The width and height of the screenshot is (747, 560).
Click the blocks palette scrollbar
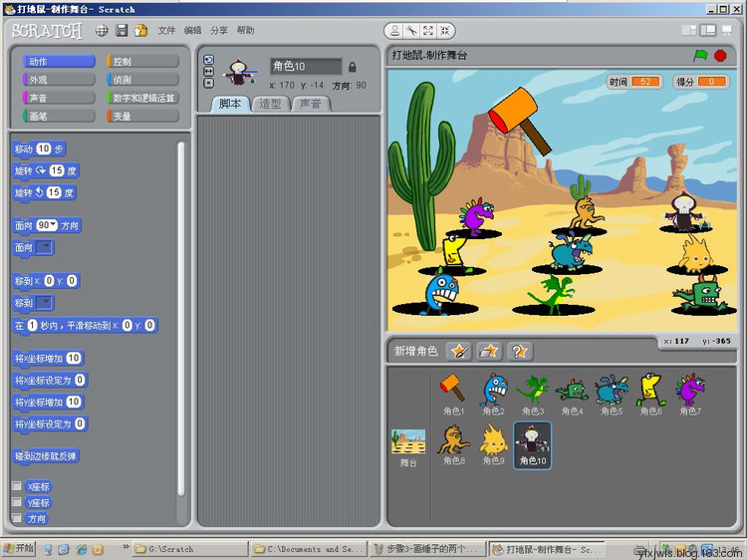click(x=181, y=319)
